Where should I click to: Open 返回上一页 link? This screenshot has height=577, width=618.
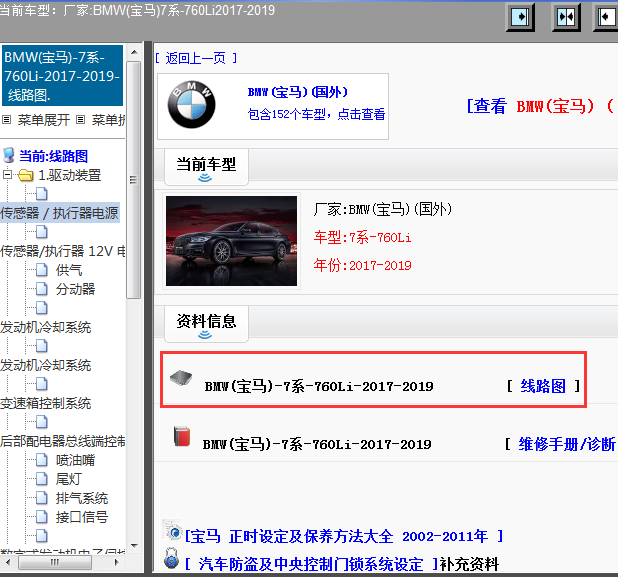[x=195, y=58]
